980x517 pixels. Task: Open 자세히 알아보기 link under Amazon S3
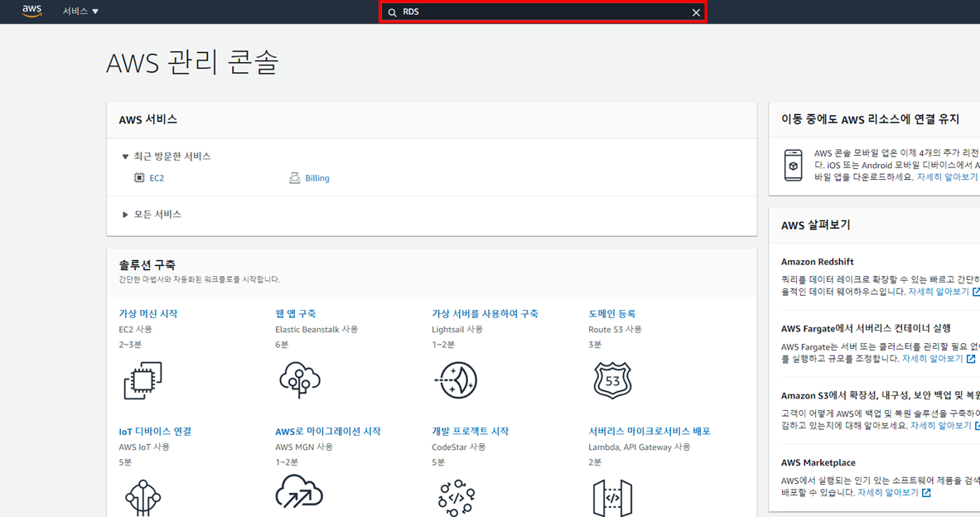940,426
